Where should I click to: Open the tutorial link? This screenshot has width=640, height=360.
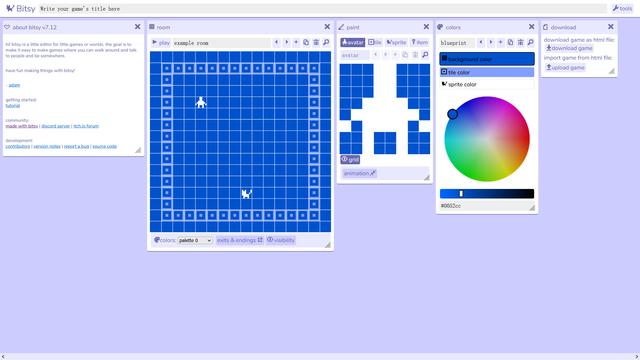[x=13, y=106]
